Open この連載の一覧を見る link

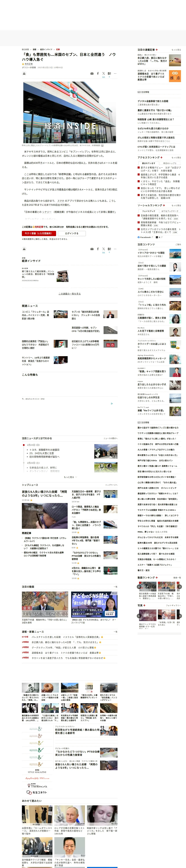pos(70,294)
